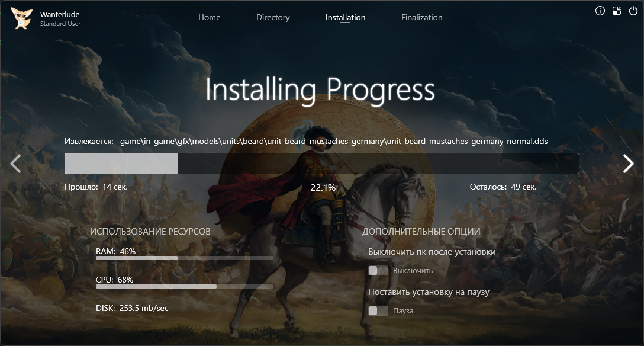Go to previous slide with left arrow
Image resolution: width=644 pixels, height=346 pixels.
[16, 164]
